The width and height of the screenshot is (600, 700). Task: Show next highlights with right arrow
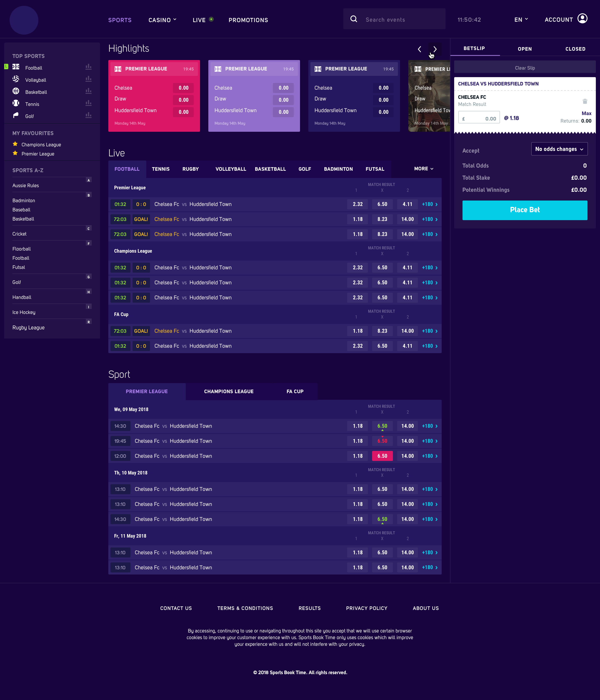tap(435, 49)
